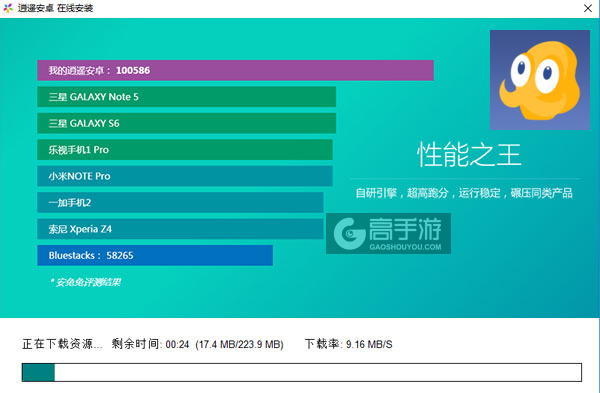Select the 三星 GALAXY Note 5 bar
600x393 pixels.
[186, 96]
